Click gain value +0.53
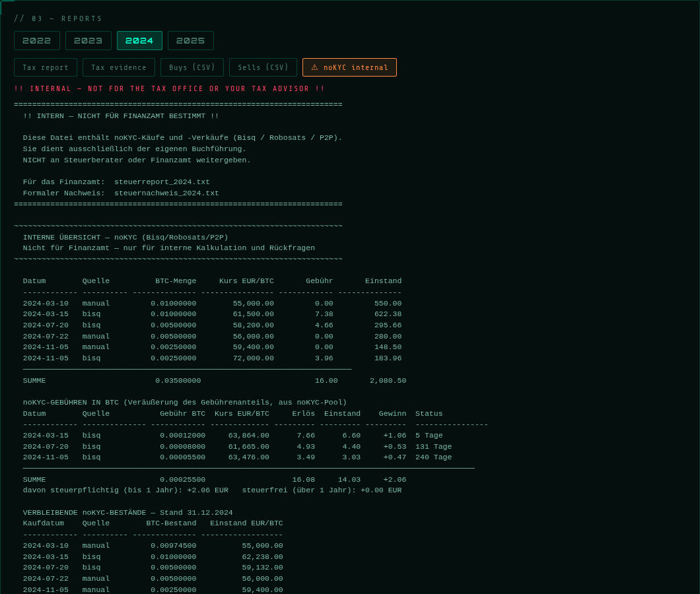This screenshot has width=700, height=594. (395, 447)
